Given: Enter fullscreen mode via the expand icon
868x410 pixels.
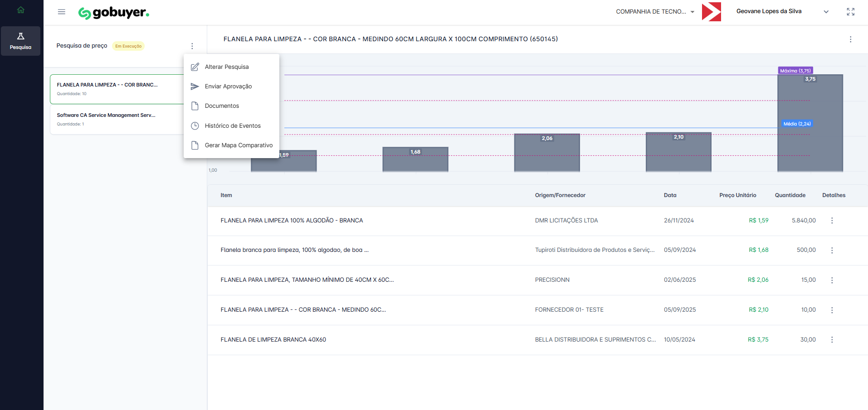Looking at the screenshot, I should click(850, 12).
